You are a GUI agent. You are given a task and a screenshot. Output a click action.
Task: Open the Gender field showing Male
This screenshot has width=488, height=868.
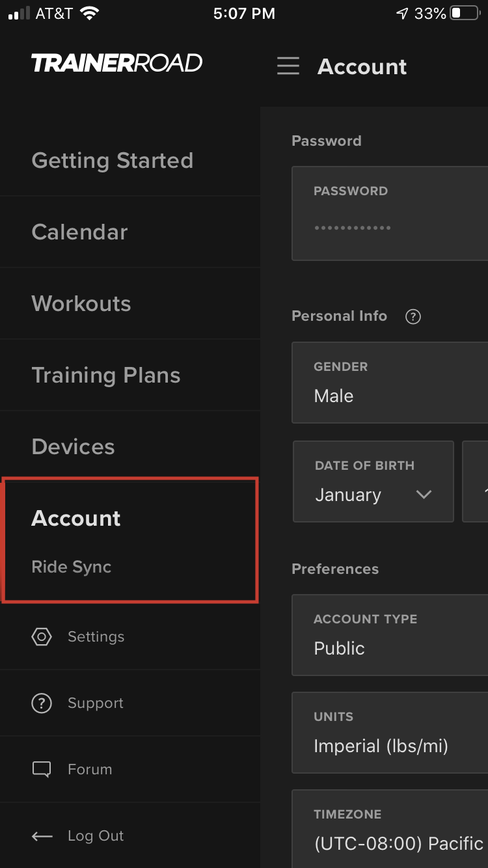point(390,383)
